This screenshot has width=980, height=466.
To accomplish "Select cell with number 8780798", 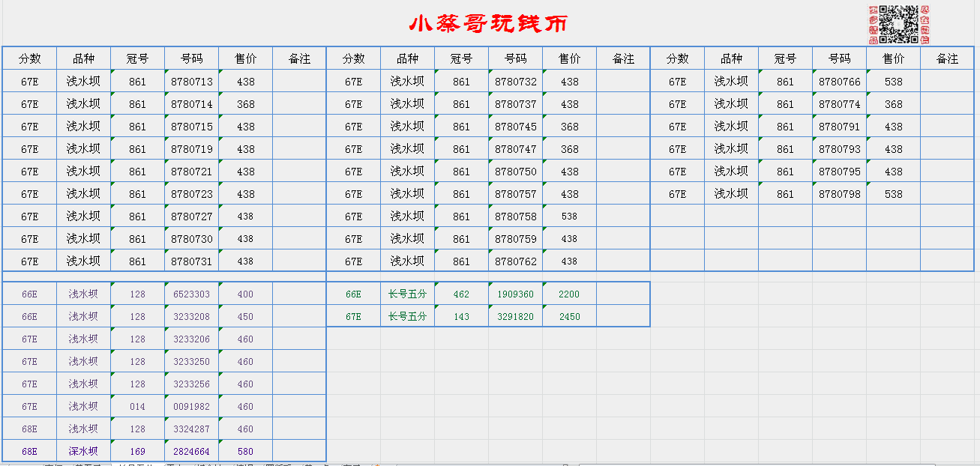I will [839, 194].
